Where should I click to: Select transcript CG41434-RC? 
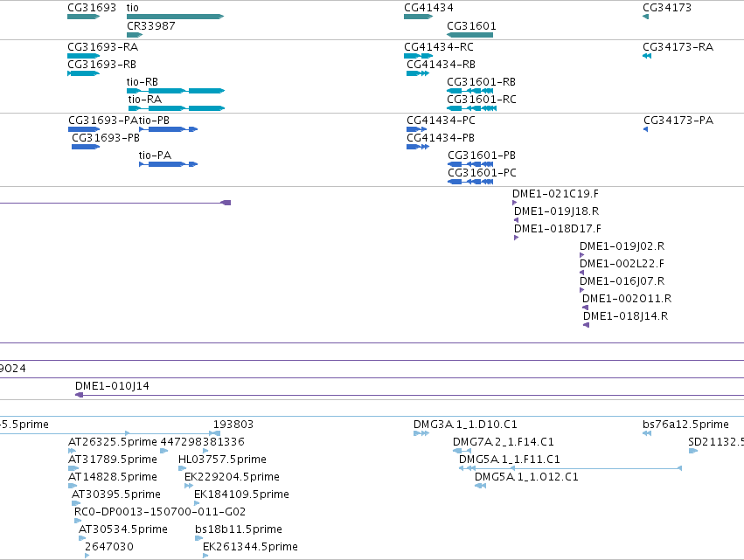pos(438,47)
